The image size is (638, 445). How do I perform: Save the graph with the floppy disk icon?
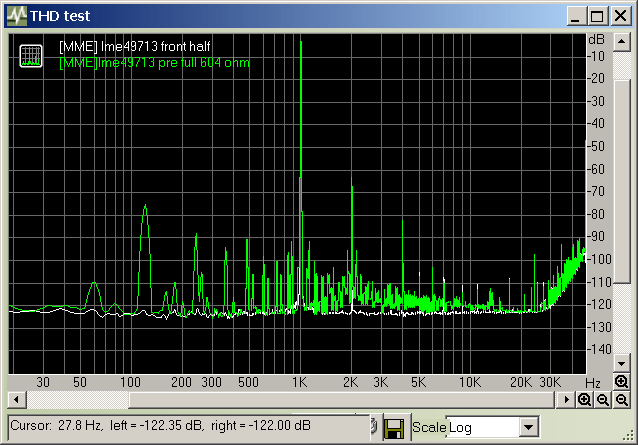[x=394, y=428]
